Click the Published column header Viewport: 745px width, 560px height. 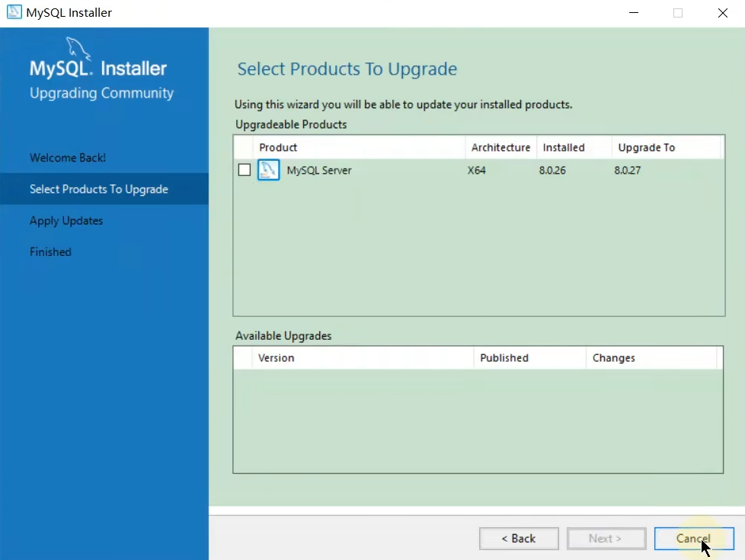click(x=529, y=358)
